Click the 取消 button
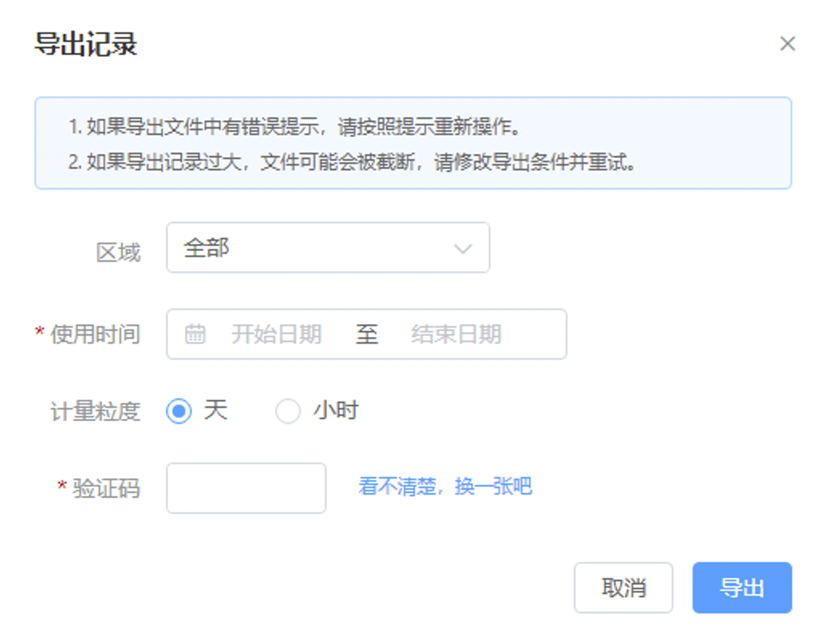The width and height of the screenshot is (825, 644). click(x=624, y=588)
